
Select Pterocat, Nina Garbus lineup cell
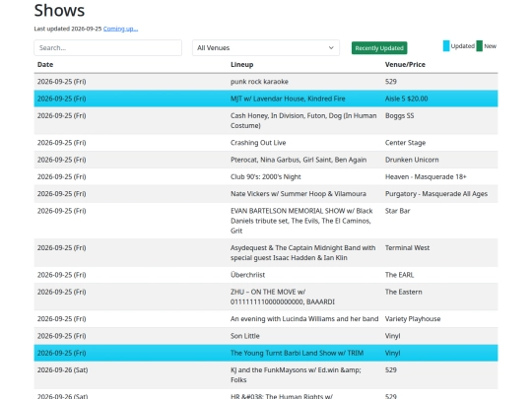pyautogui.click(x=299, y=160)
